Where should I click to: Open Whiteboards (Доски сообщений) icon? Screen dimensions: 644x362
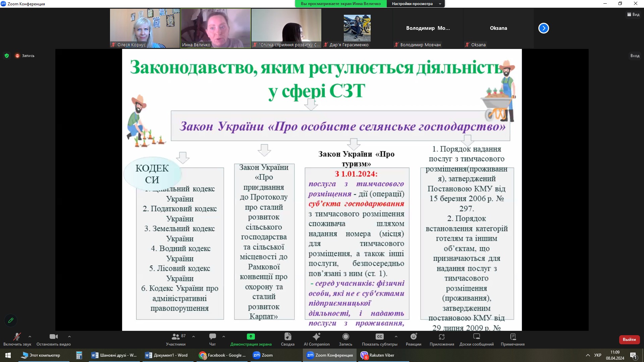coord(476,337)
